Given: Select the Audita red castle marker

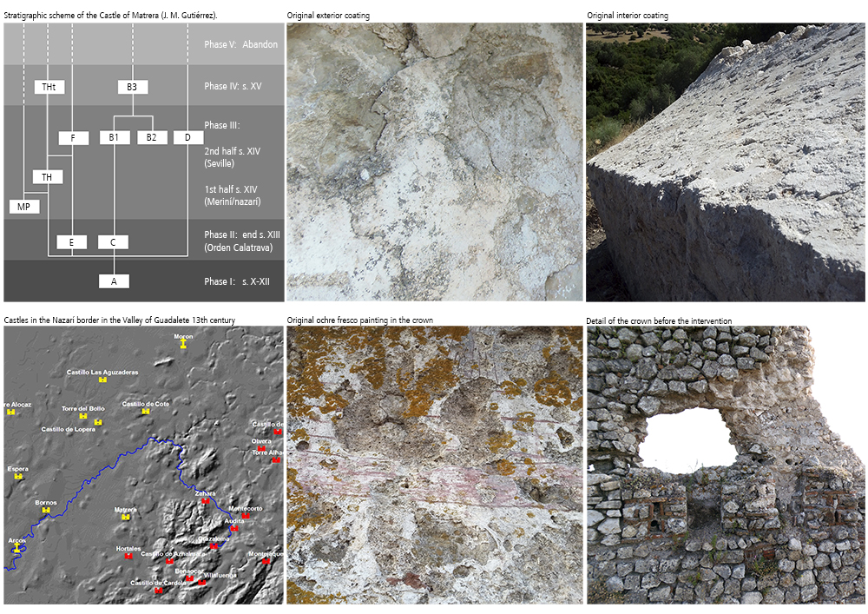Looking at the screenshot, I should coord(234,528).
